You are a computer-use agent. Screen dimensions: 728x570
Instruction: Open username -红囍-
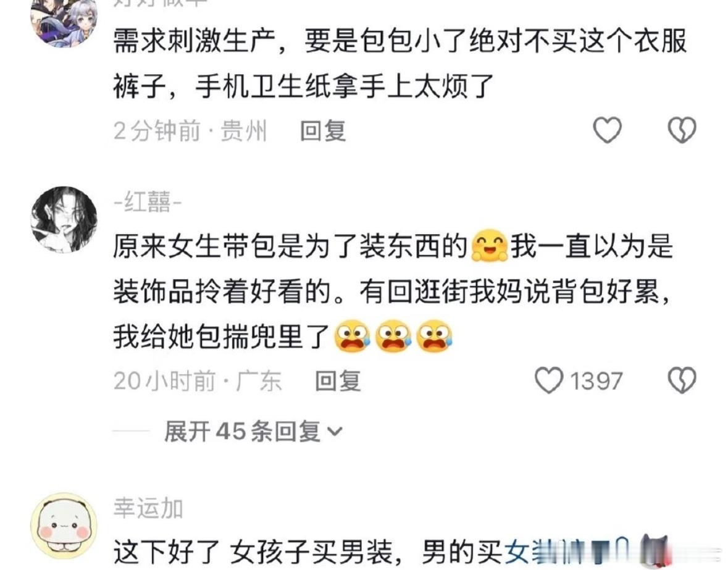(148, 203)
